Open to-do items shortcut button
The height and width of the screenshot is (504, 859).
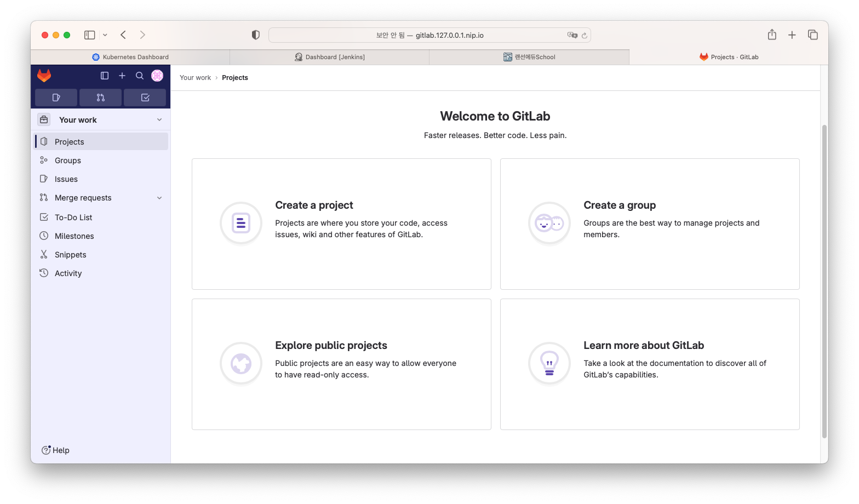(145, 98)
